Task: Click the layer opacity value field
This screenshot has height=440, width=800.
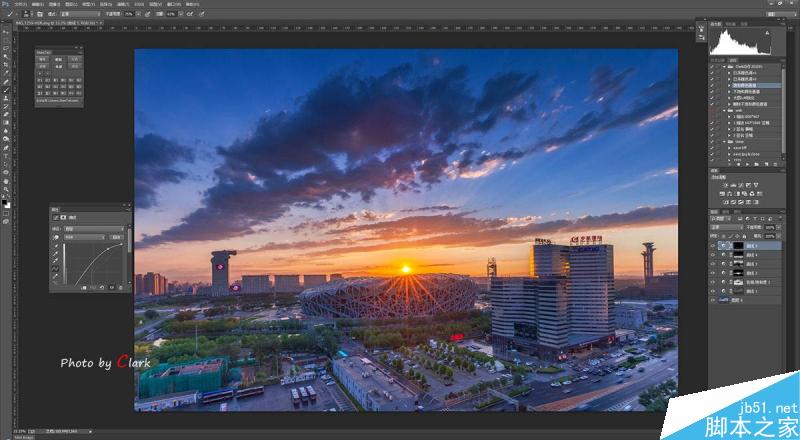Action: point(770,227)
